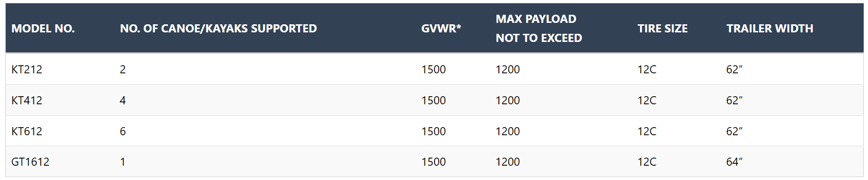Select the 12C tire size for KT412
The width and height of the screenshot is (868, 180).
(x=647, y=100)
